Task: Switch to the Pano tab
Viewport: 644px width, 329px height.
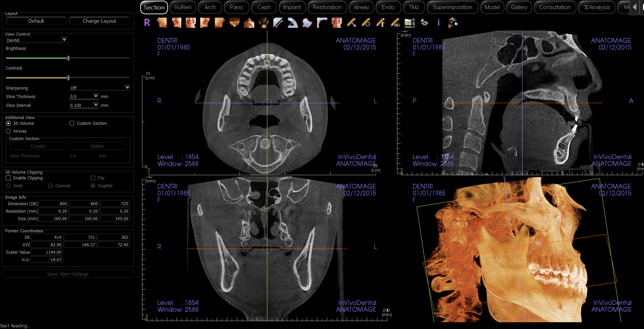Action: (236, 7)
